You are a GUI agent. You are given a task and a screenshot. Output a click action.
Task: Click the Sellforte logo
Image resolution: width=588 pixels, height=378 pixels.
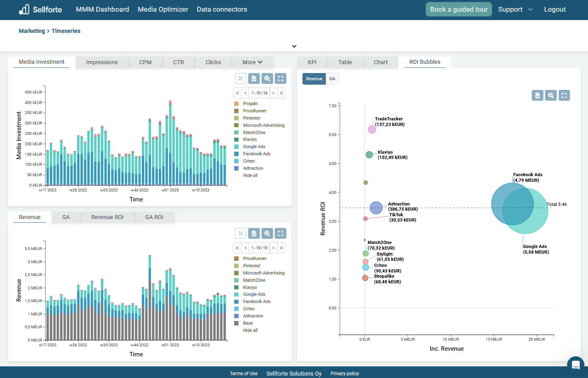pyautogui.click(x=41, y=9)
